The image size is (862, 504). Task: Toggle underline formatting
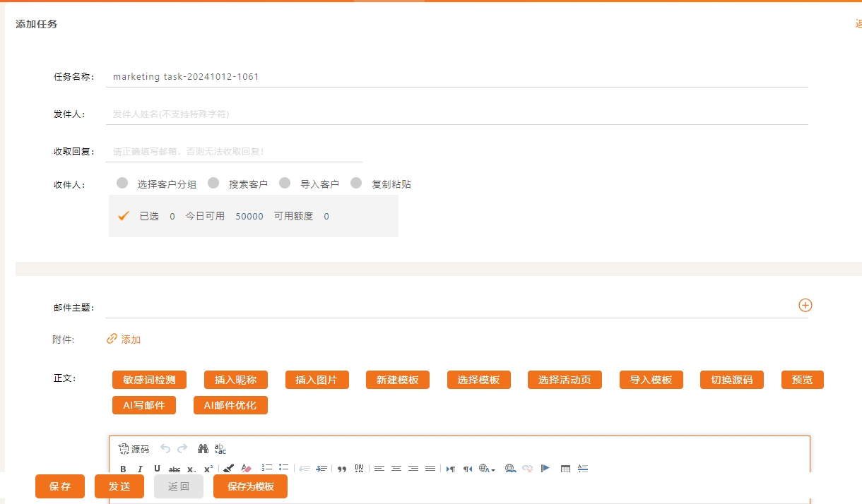pyautogui.click(x=157, y=469)
